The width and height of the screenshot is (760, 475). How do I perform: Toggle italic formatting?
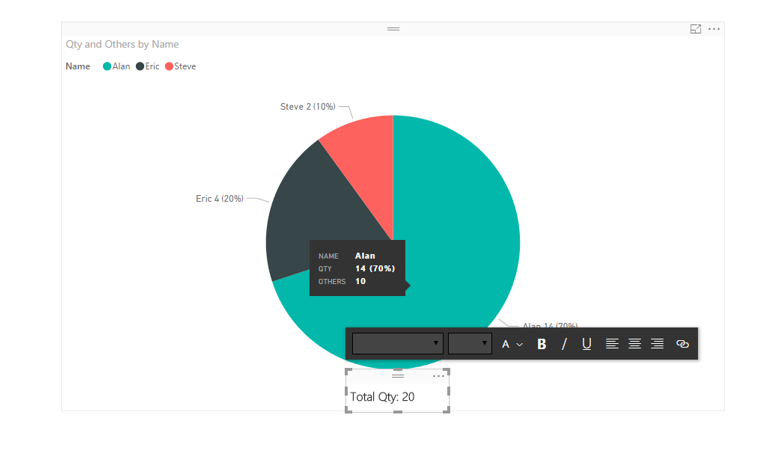tap(564, 344)
